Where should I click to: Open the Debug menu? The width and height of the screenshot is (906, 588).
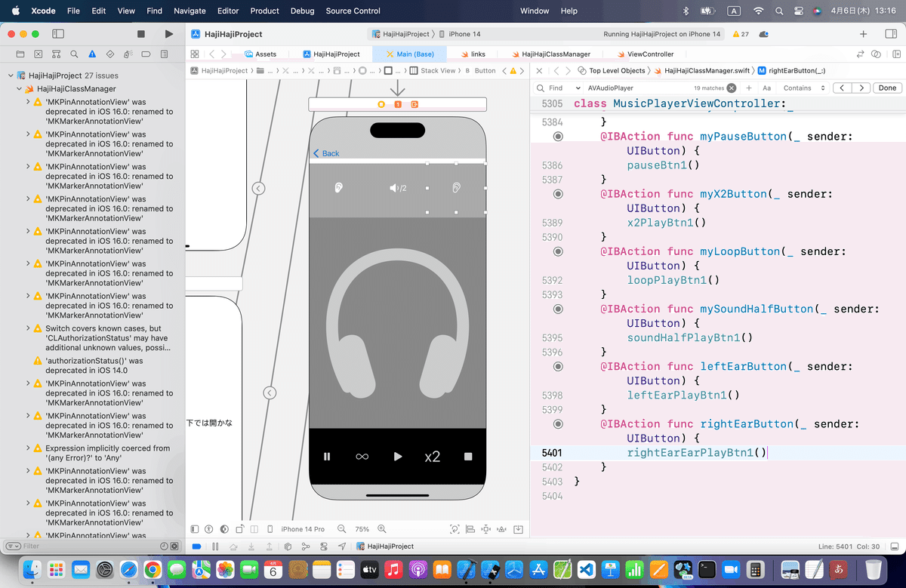(302, 11)
